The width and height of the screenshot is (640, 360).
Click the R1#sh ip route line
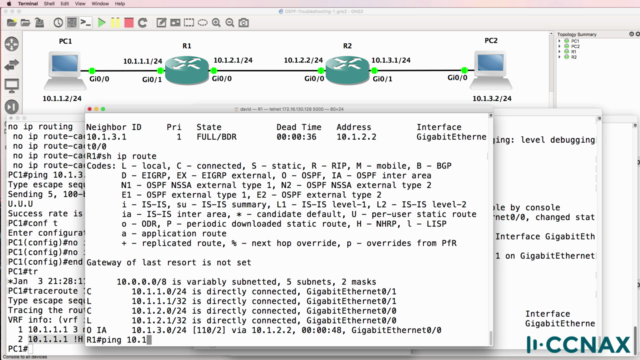point(121,156)
